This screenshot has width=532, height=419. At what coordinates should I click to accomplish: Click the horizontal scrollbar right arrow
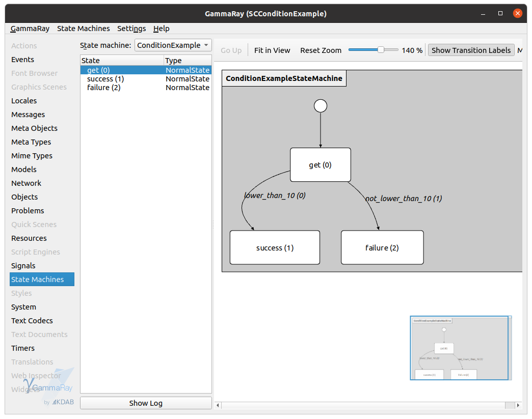coord(518,405)
